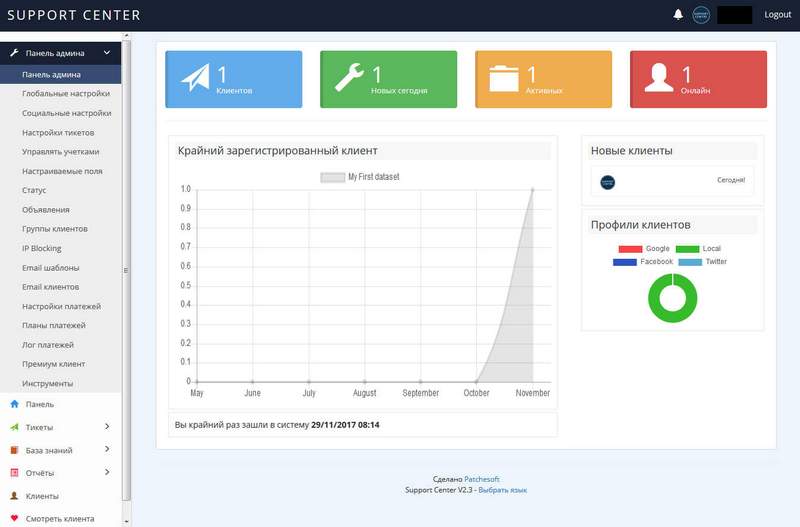
Task: Click the folder icon on Активных card
Action: click(x=504, y=79)
